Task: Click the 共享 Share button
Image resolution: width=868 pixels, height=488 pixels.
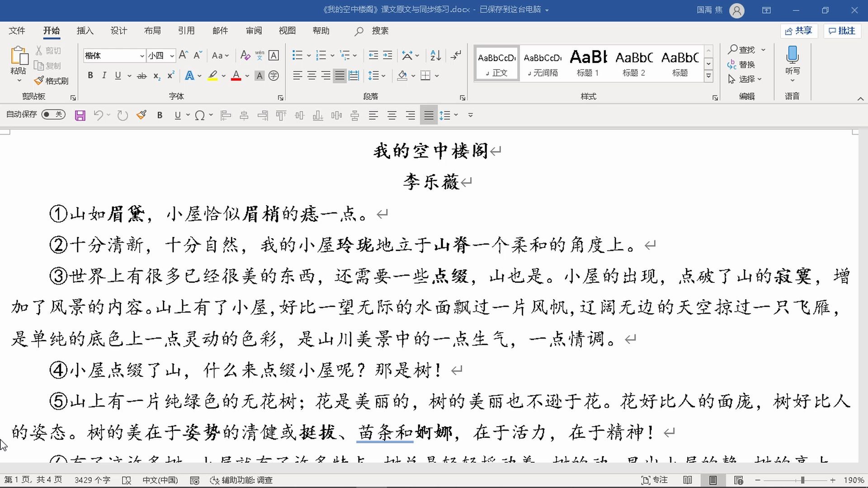Action: tap(799, 30)
